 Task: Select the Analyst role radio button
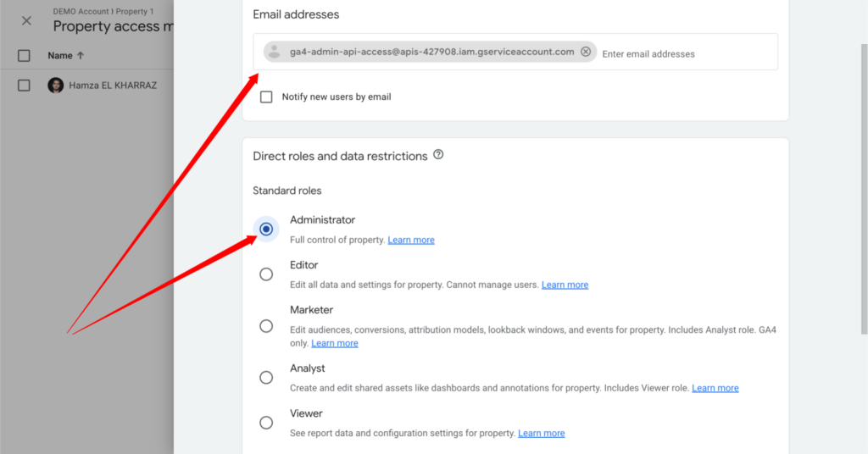(266, 378)
